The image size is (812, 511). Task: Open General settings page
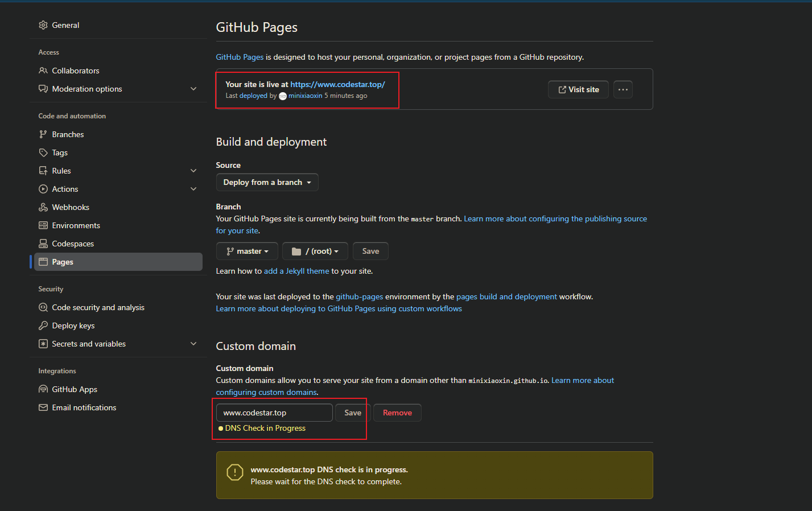click(118, 25)
